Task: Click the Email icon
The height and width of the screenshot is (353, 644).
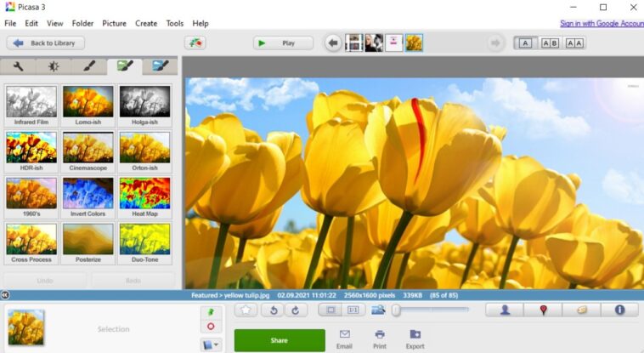Action: point(344,339)
